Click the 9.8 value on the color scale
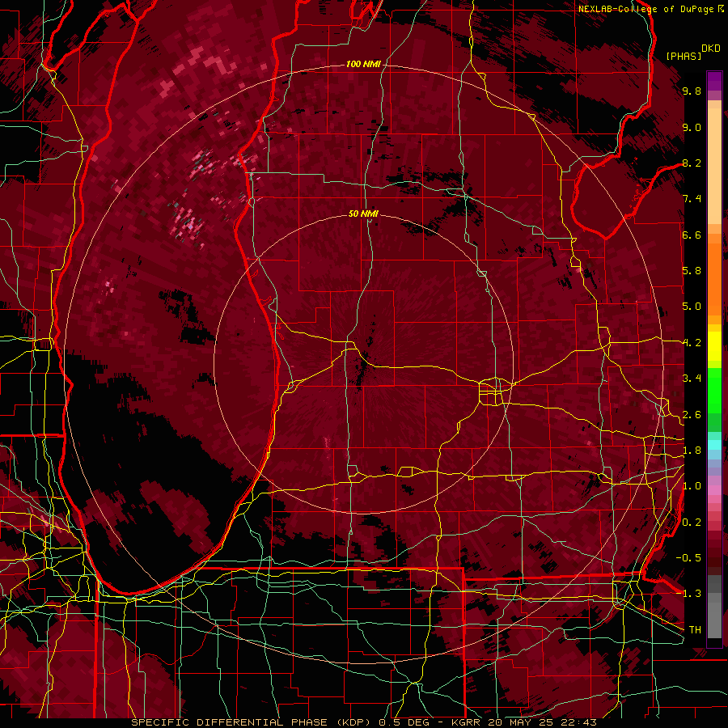Screen dimensions: 728x728 pyautogui.click(x=692, y=91)
